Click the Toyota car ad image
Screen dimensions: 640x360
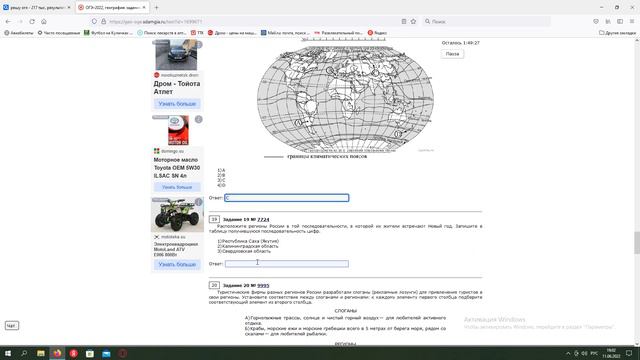click(x=176, y=55)
